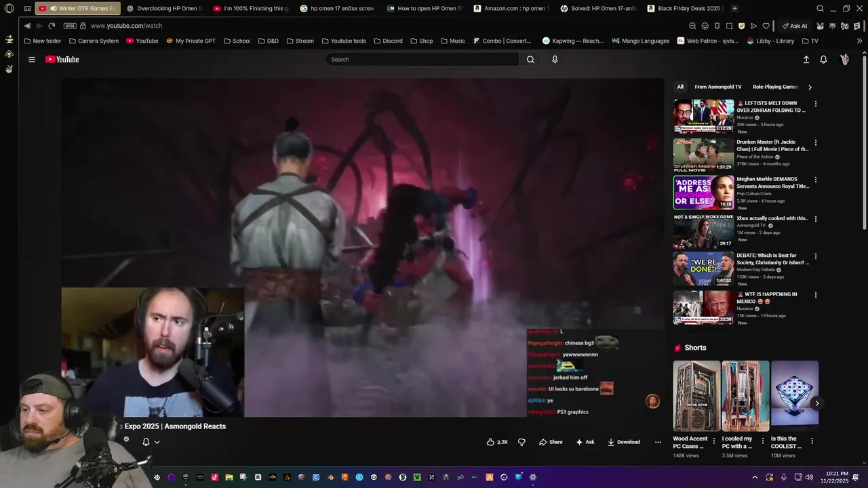This screenshot has width=868, height=488.
Task: Show more category chips with the right arrow
Action: (810, 87)
